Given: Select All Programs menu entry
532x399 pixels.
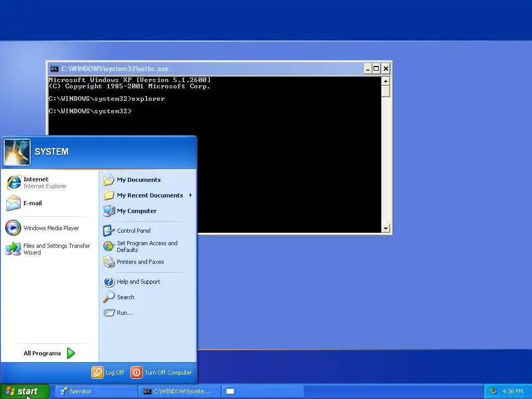Looking at the screenshot, I should pos(49,353).
